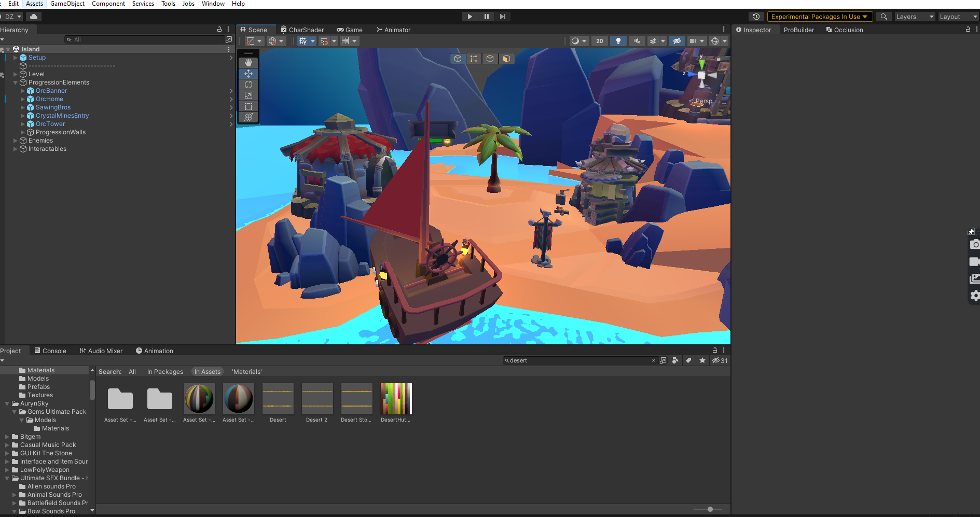Toggle scene audio mute button
Screen dimensions: 980x517
point(637,41)
